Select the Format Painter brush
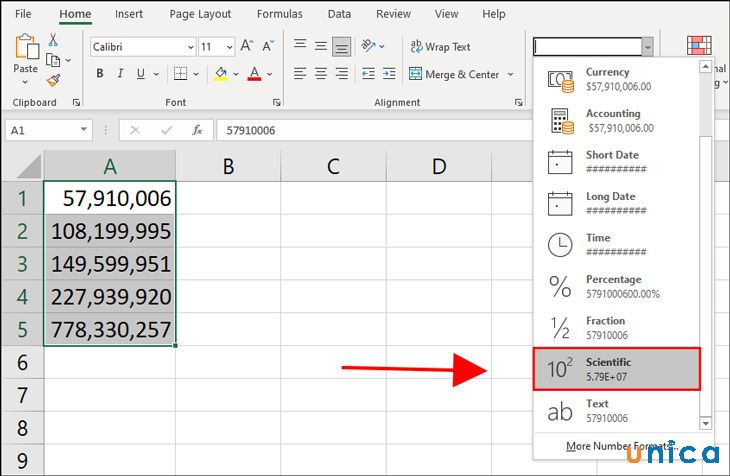The width and height of the screenshot is (730, 476). click(53, 81)
